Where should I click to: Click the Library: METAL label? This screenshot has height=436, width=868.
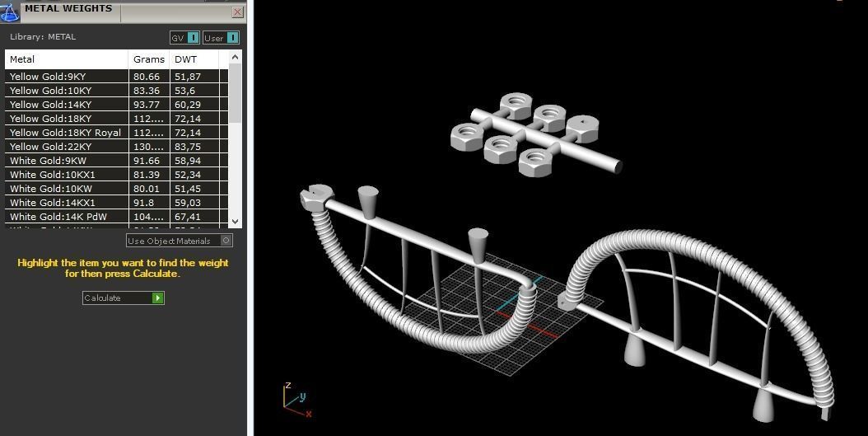tap(43, 36)
